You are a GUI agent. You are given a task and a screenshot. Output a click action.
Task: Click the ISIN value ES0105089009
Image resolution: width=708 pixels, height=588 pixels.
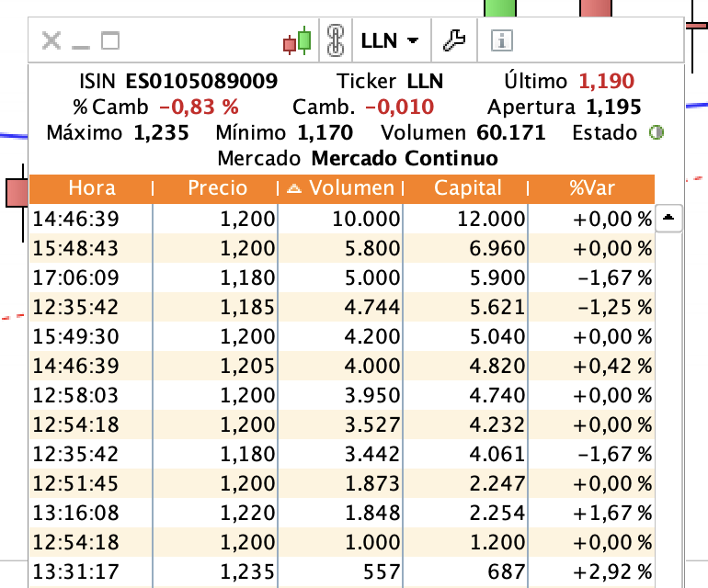[x=201, y=81]
